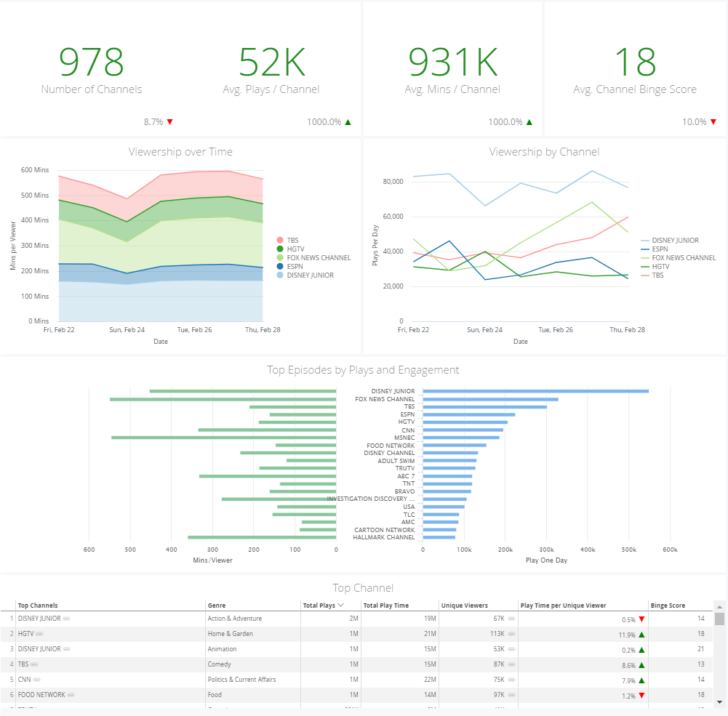Open 931K Avg. Mins / Channel value
Viewport: 728px width, 716px height.
[452, 62]
